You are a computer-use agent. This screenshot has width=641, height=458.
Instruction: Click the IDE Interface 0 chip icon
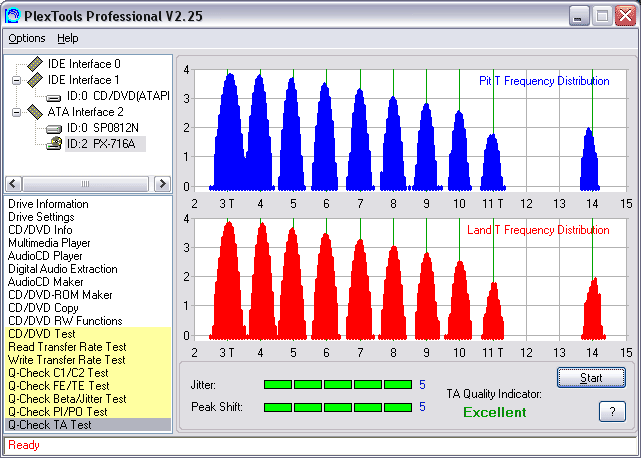(36, 64)
